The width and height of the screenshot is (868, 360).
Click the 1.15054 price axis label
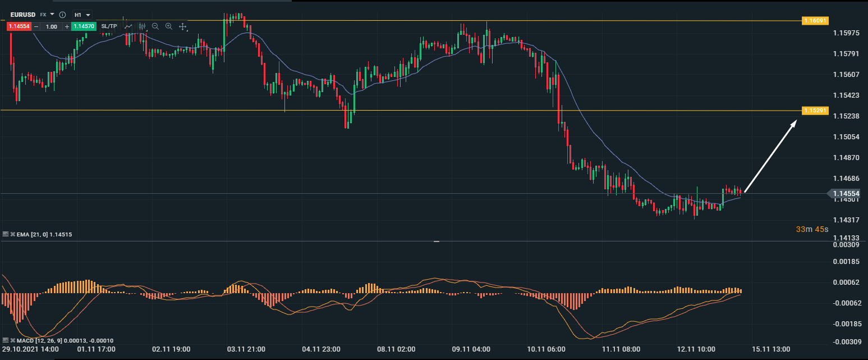tap(847, 137)
